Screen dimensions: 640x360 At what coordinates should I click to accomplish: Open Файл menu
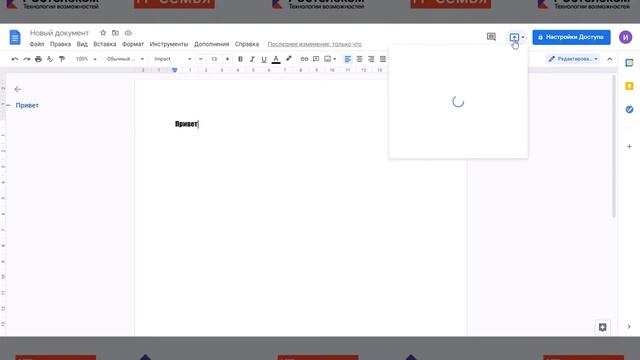click(x=37, y=44)
